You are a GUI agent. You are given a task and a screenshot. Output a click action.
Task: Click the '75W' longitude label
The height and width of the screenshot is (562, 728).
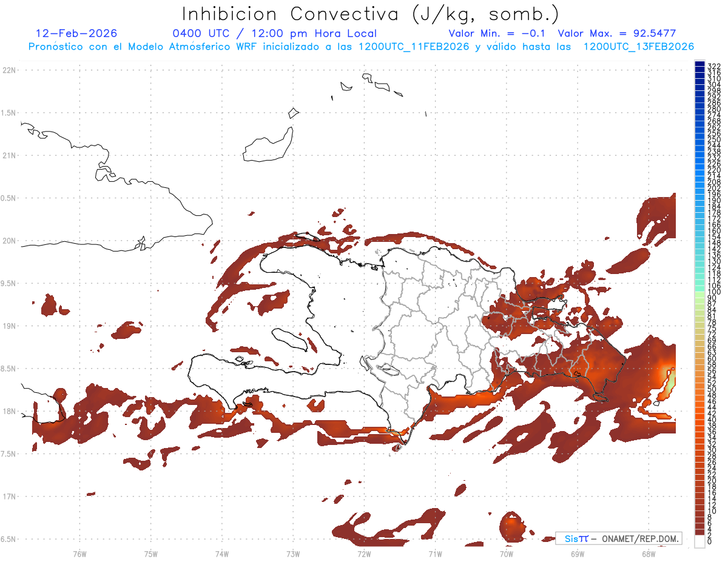coord(150,554)
